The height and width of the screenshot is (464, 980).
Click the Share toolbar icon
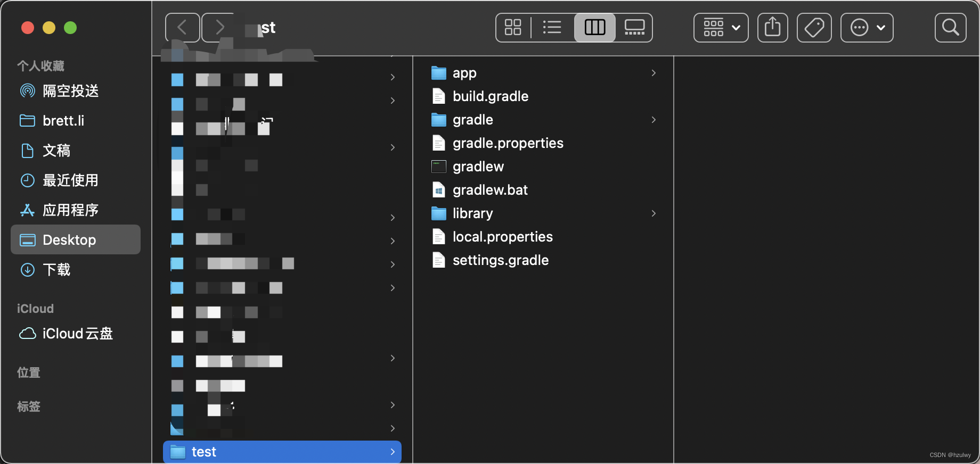773,27
